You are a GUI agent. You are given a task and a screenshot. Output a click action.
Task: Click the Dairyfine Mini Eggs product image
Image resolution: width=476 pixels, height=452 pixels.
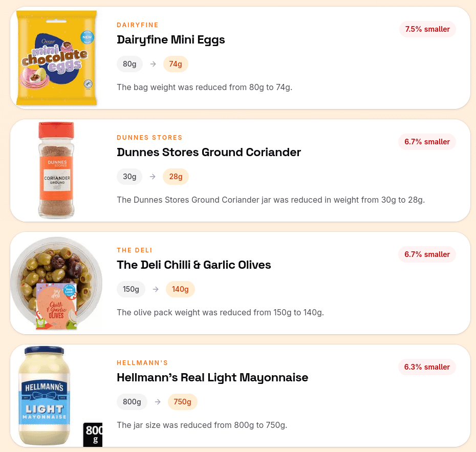(56, 58)
